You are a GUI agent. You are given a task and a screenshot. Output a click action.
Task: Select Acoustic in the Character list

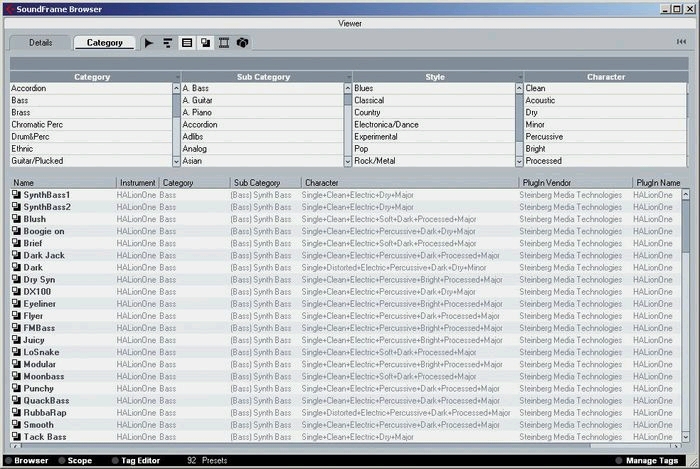[605, 100]
